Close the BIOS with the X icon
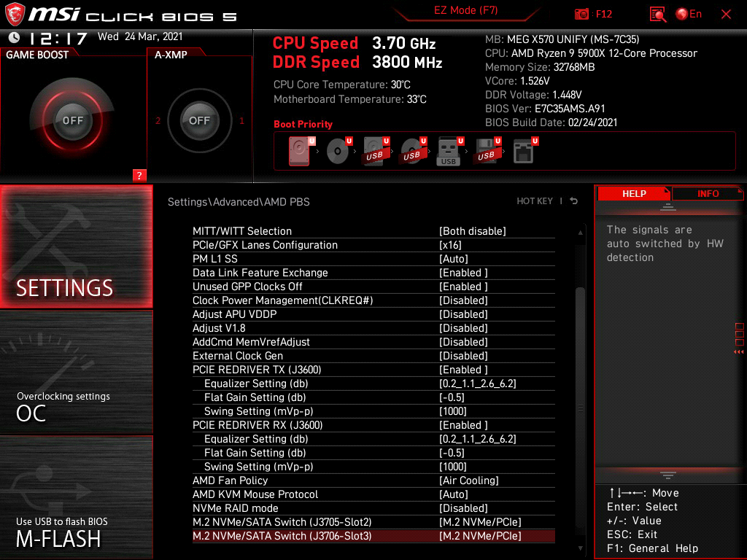The height and width of the screenshot is (560, 747). tap(726, 15)
